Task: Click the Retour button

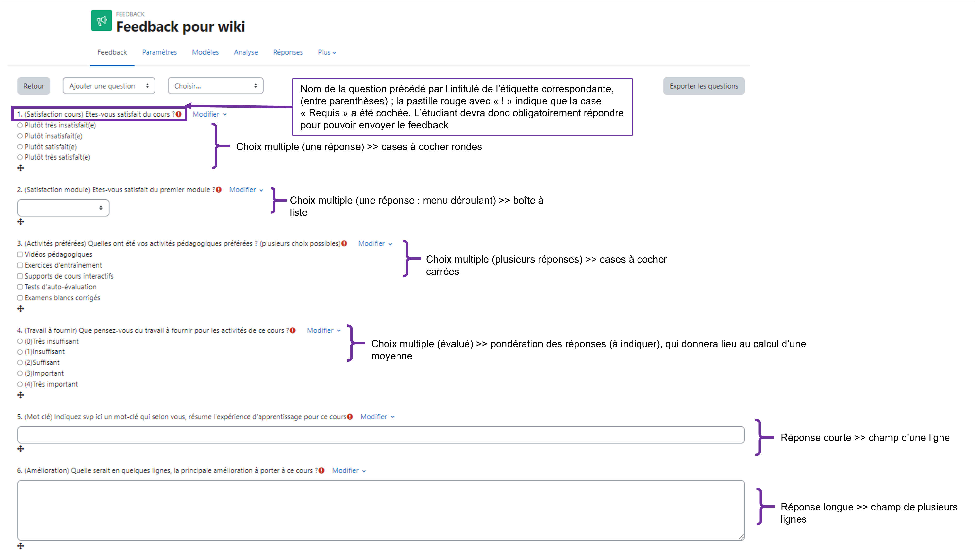Action: 34,86
